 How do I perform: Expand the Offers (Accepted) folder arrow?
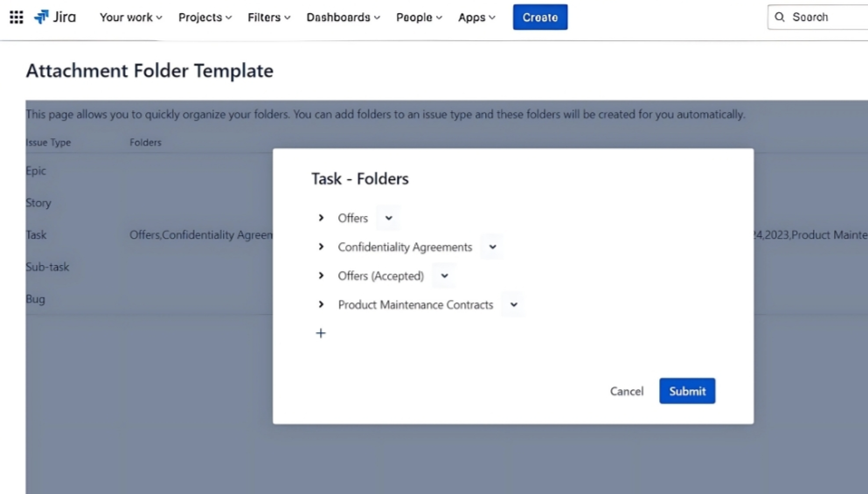click(322, 275)
